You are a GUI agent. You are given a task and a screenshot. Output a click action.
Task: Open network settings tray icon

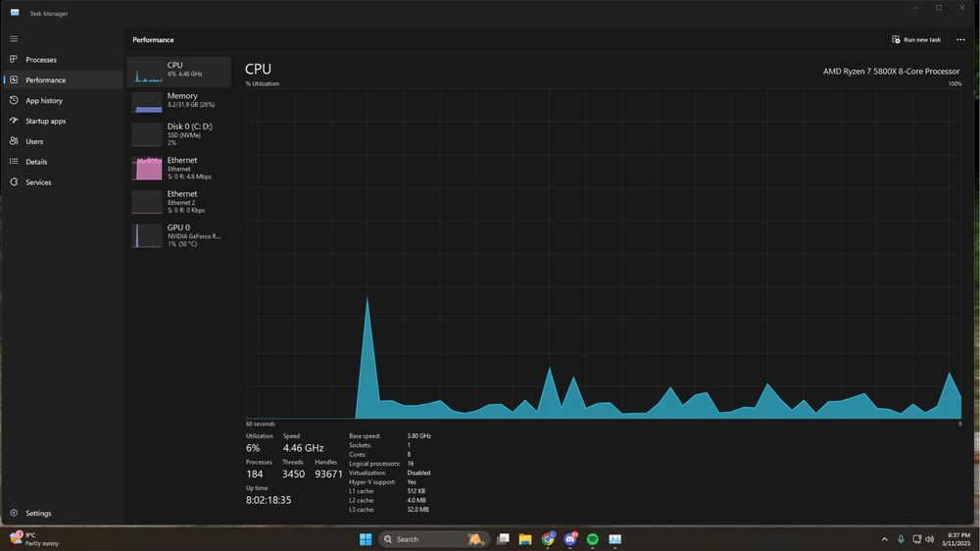coord(917,539)
